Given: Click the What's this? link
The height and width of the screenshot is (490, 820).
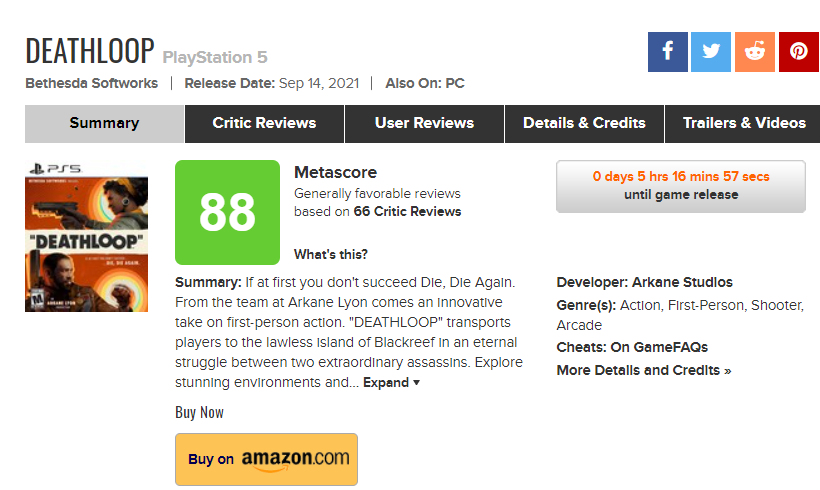Looking at the screenshot, I should [330, 254].
